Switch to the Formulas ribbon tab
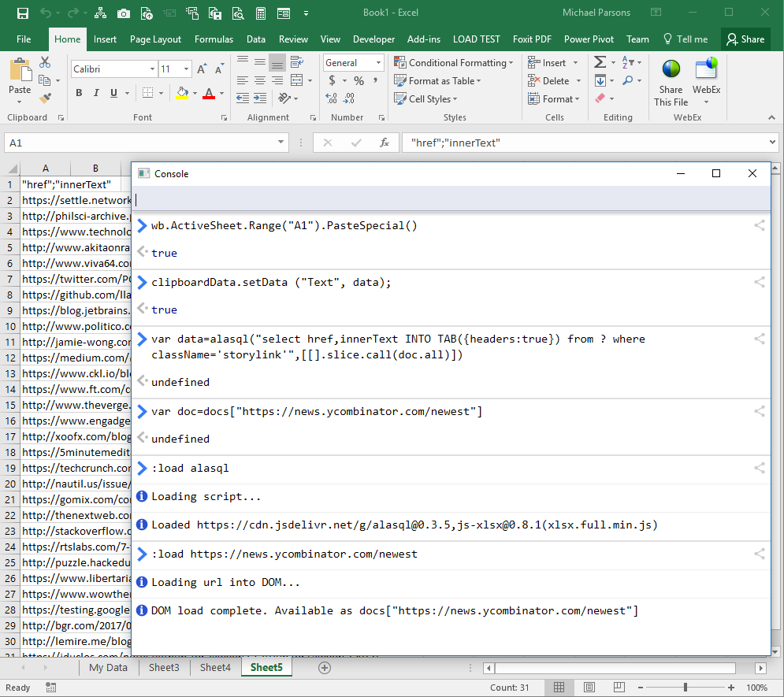 (214, 39)
